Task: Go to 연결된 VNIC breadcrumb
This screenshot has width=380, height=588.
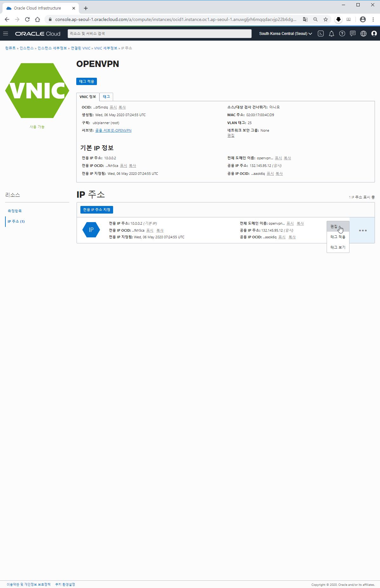Action: point(81,48)
